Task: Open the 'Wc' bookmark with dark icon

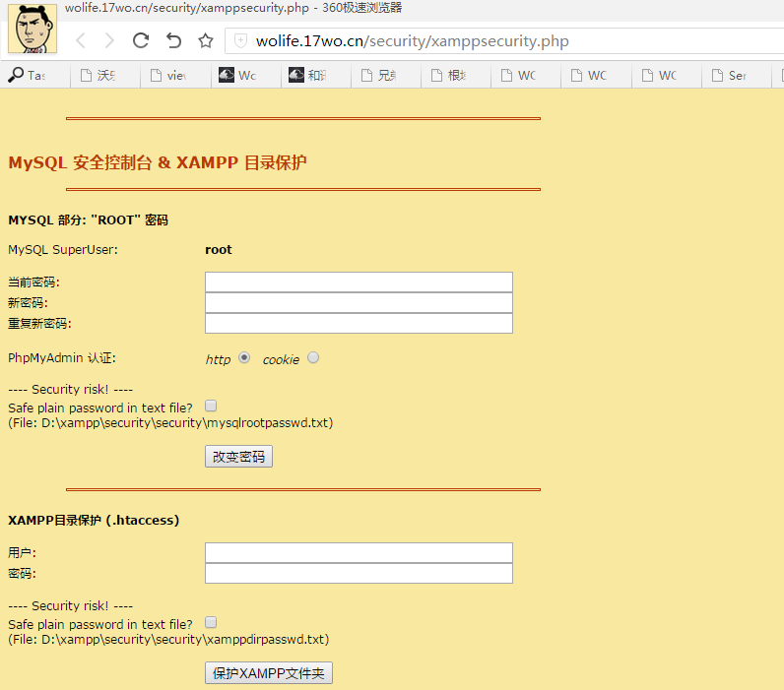Action: click(237, 76)
